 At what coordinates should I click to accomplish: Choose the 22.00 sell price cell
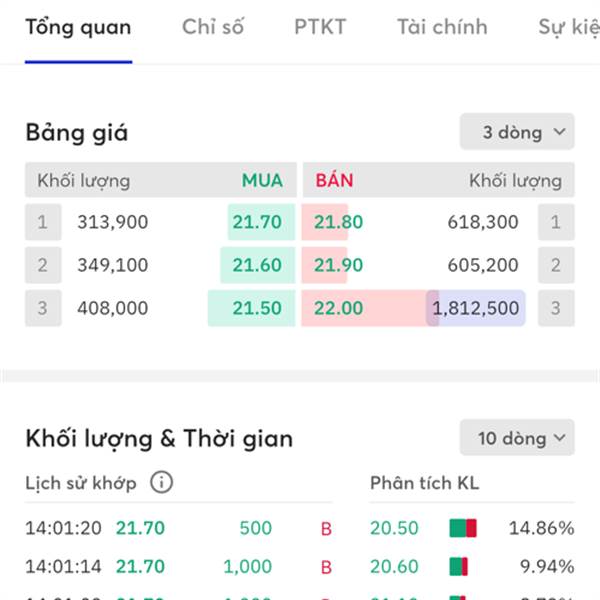coord(338,308)
